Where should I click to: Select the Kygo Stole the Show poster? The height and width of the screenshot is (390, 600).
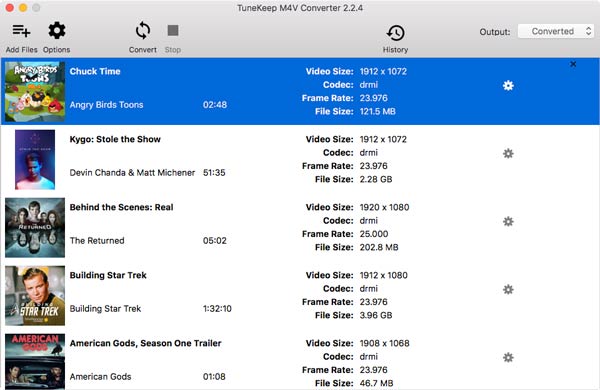click(35, 160)
